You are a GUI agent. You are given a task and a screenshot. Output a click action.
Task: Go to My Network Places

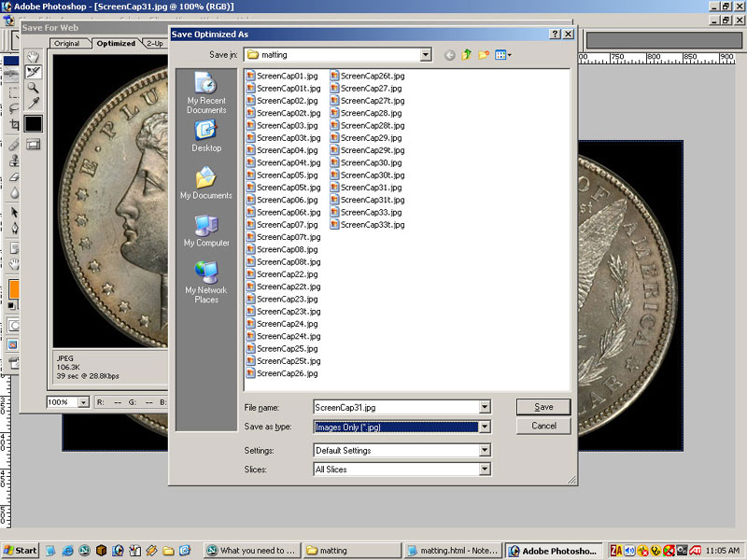[206, 282]
